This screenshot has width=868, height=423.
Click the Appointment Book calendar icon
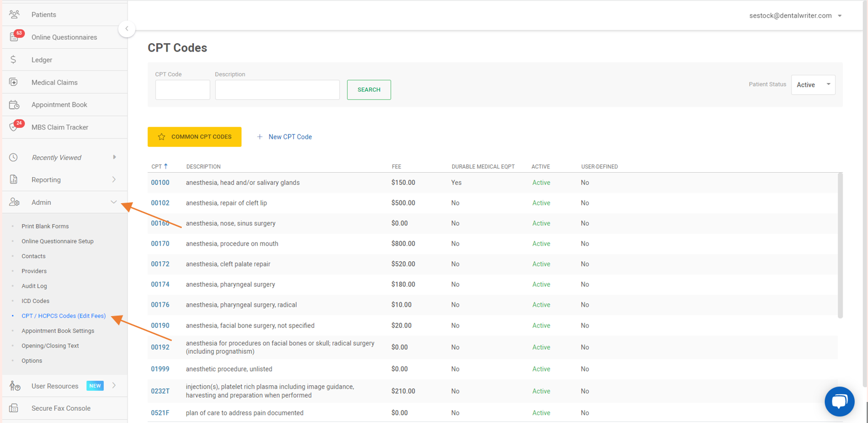pyautogui.click(x=14, y=105)
